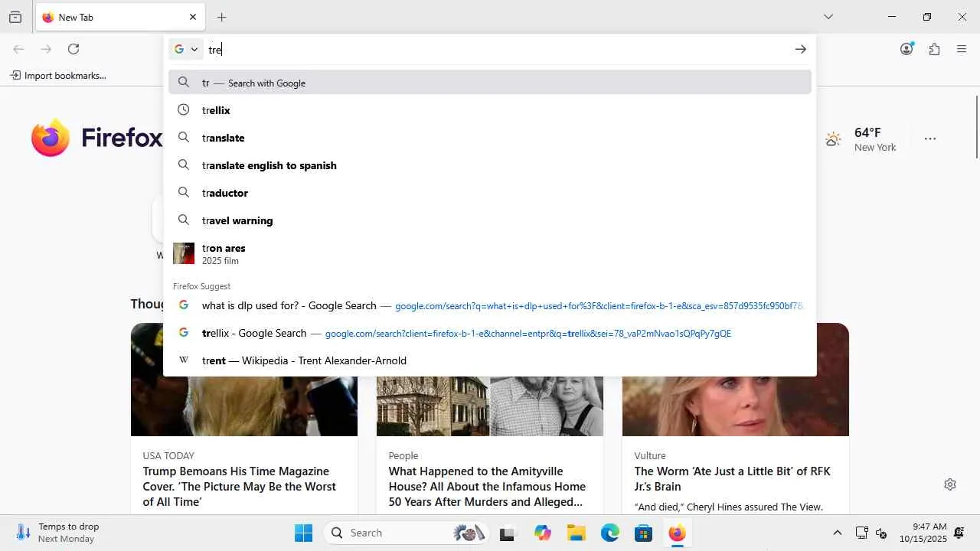Viewport: 980px width, 551px height.
Task: Click the tron ares film thumbnail
Action: click(x=184, y=253)
